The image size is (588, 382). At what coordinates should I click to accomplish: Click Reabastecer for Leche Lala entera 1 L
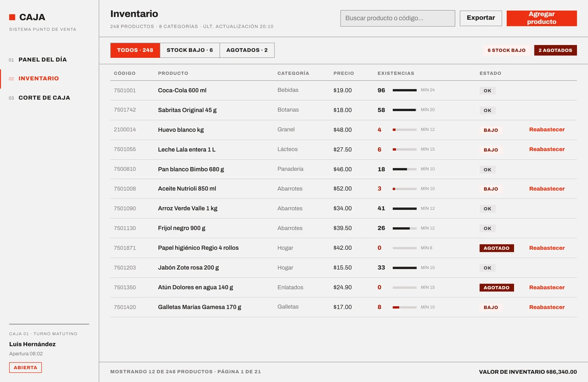coord(547,149)
